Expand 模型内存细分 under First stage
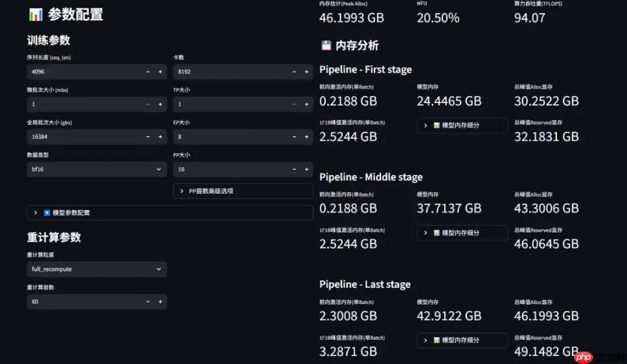 pos(462,125)
